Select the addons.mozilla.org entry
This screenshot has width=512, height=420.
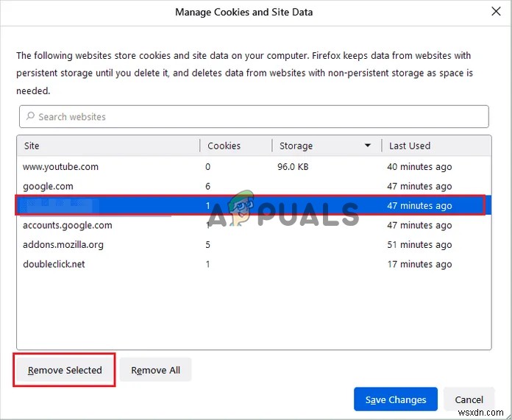pos(63,245)
